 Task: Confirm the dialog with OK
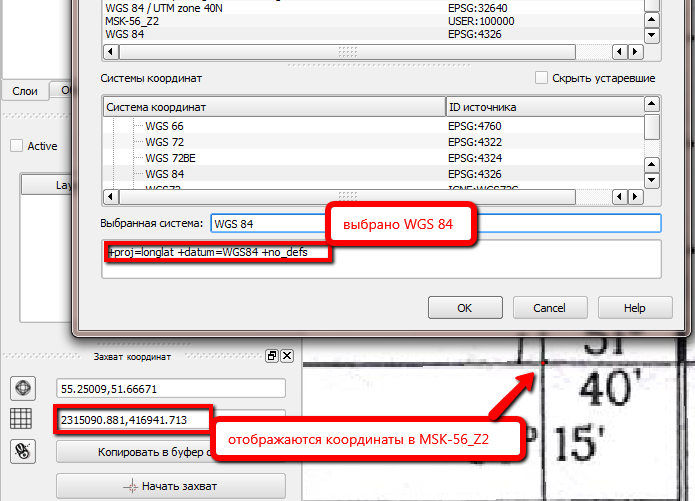pyautogui.click(x=465, y=308)
